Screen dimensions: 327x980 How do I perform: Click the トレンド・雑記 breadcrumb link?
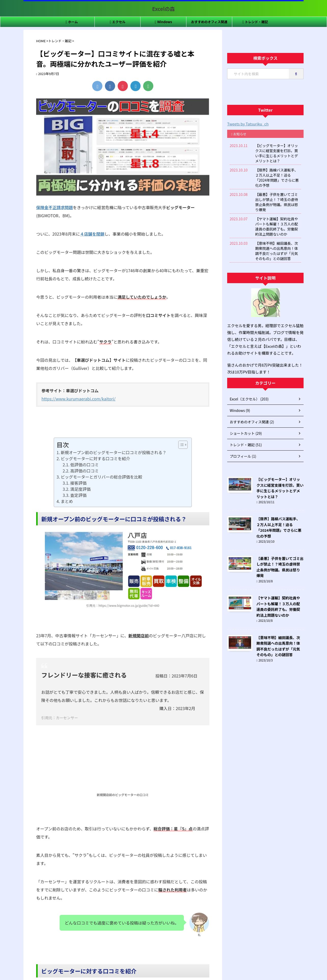[x=60, y=41]
